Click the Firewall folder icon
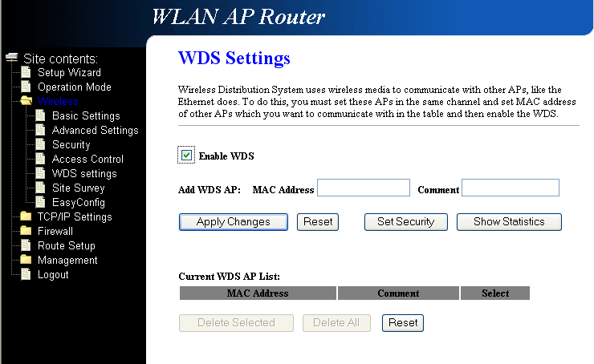The height and width of the screenshot is (364, 594). click(26, 232)
